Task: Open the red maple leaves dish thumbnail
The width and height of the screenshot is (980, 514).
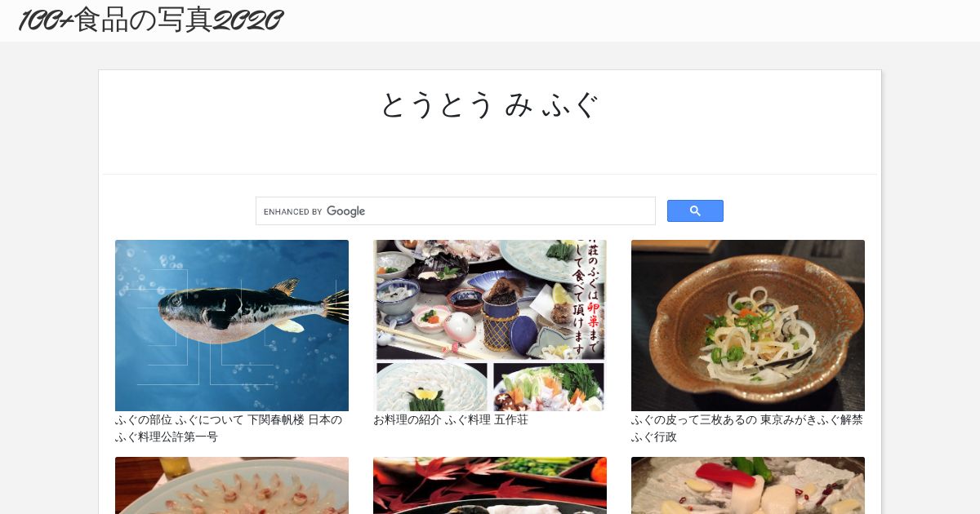Action: pyautogui.click(x=490, y=485)
